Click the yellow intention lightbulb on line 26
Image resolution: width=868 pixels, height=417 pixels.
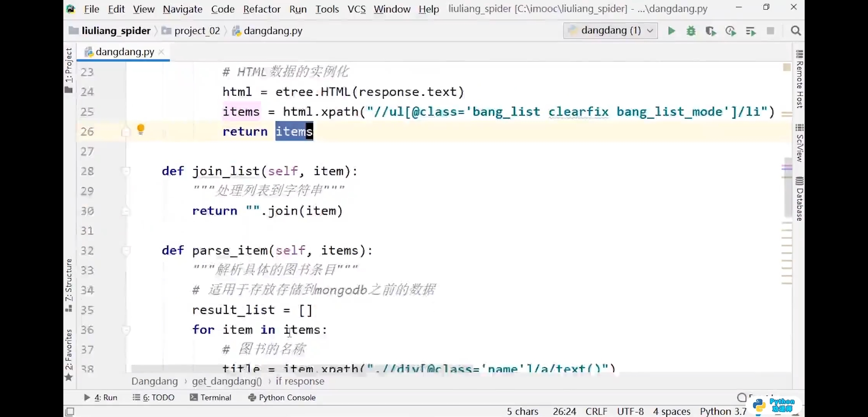(141, 129)
